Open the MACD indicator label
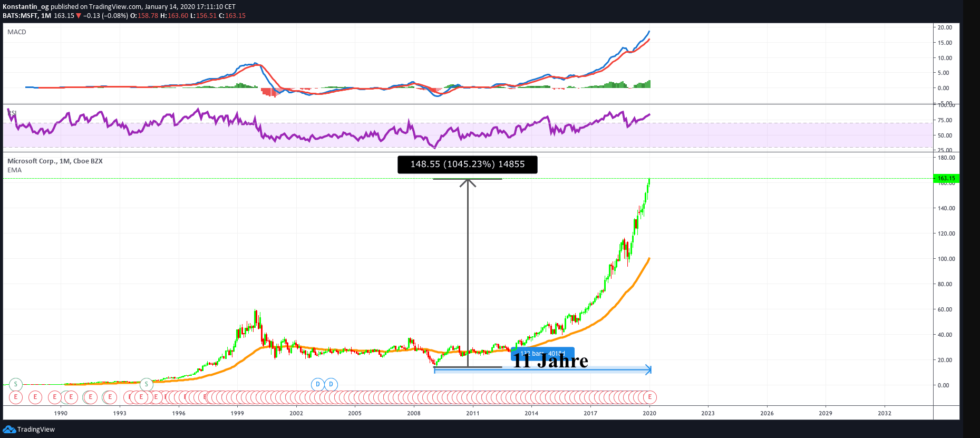The image size is (980, 438). point(17,32)
